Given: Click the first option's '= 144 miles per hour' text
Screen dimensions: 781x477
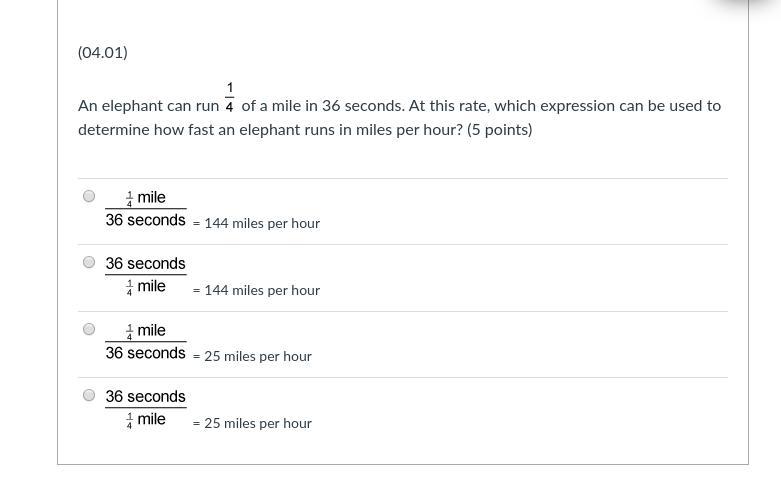Looking at the screenshot, I should tap(256, 223).
